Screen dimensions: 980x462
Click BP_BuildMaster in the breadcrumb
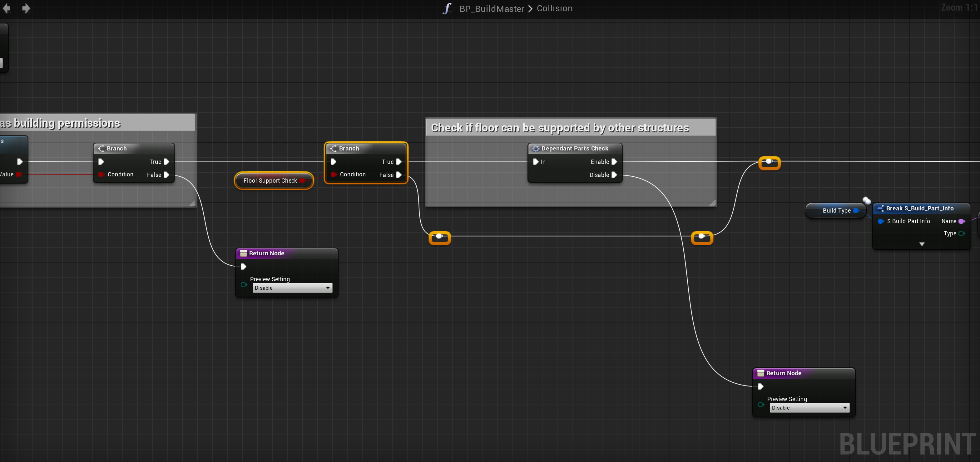(x=491, y=8)
